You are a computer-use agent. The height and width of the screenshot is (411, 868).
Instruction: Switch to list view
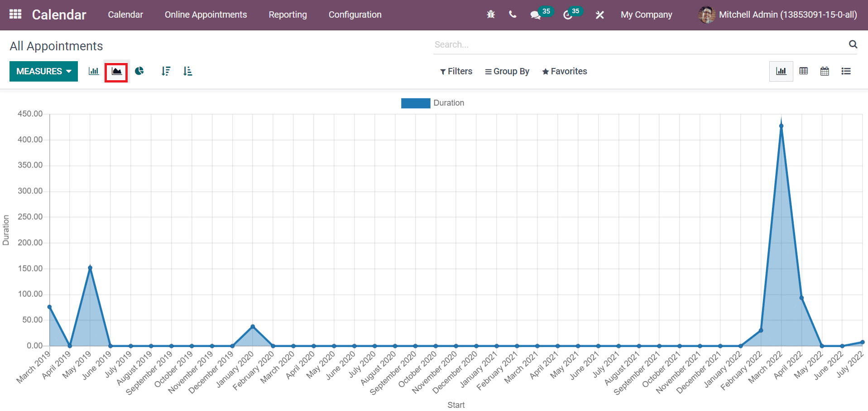point(846,71)
